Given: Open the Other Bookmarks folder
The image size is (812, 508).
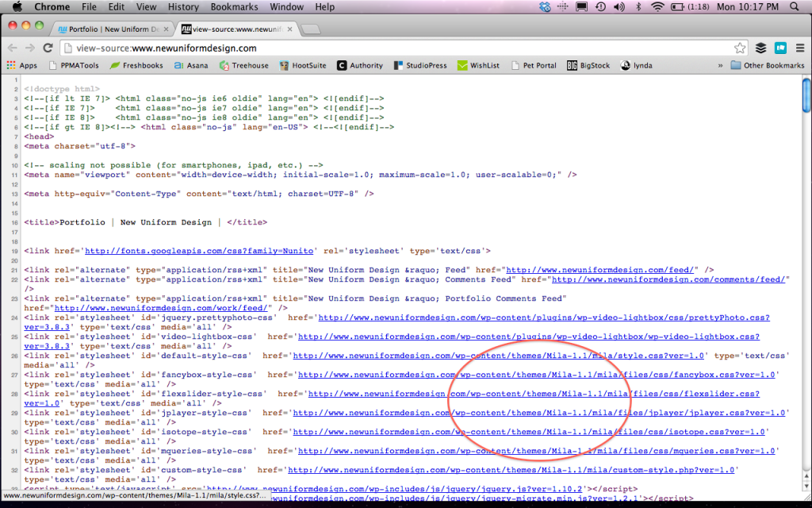Looking at the screenshot, I should coord(768,65).
